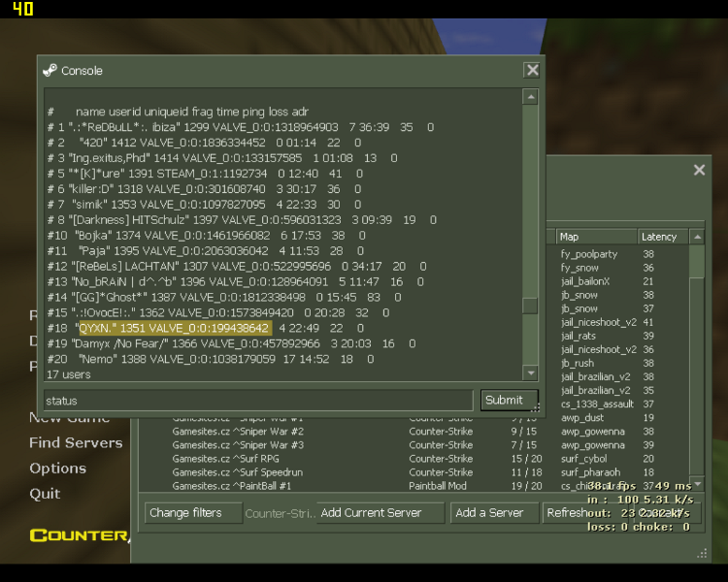The width and height of the screenshot is (728, 582).
Task: Click the fy_poolparty map row
Action: coord(589,254)
